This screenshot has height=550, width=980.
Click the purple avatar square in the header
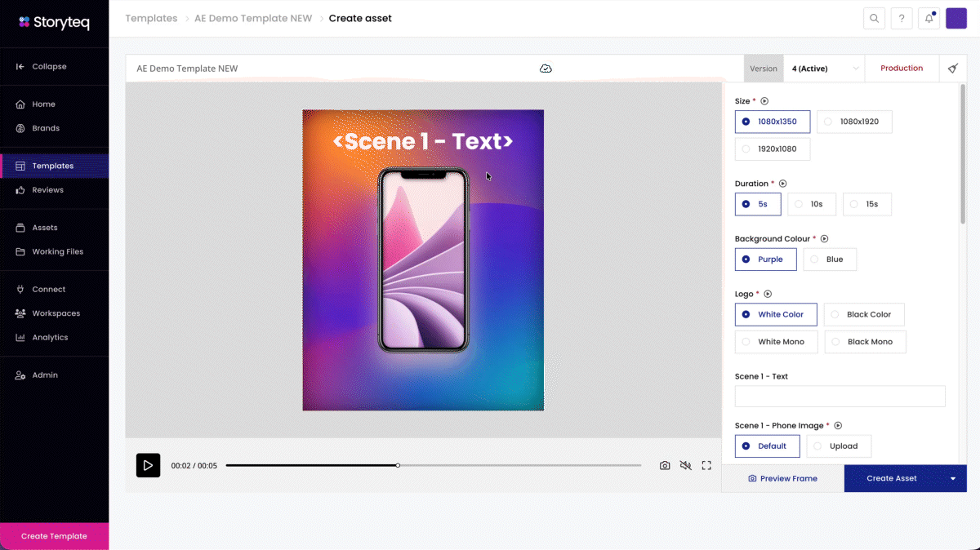(955, 18)
